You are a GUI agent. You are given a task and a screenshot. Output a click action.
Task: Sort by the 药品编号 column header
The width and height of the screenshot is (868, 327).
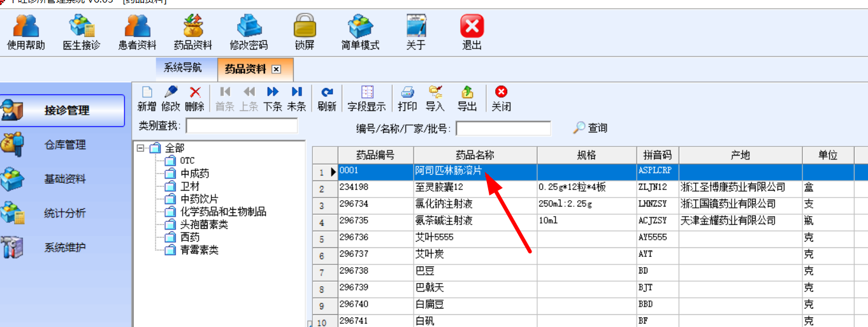tap(375, 156)
